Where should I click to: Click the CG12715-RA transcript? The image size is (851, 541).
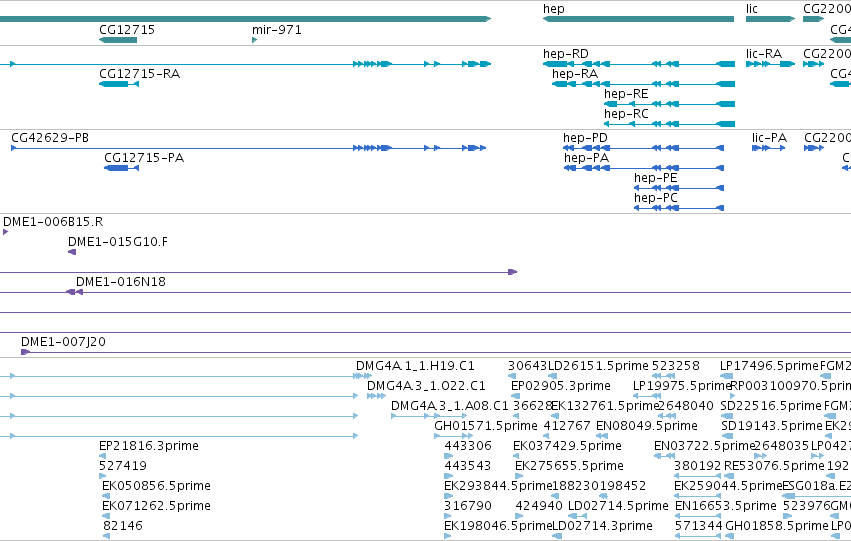pos(119,84)
